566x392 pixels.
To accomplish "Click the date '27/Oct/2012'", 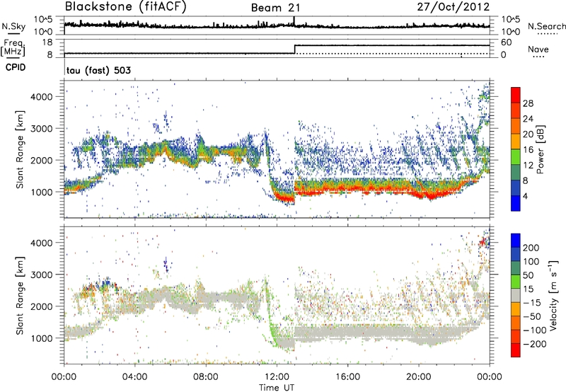I will 454,7.
